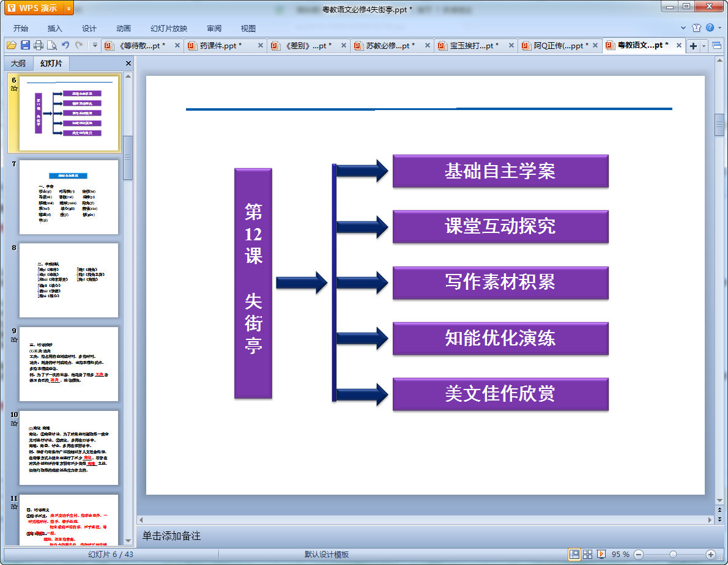Select the 第12课 失街亭 vertical title box

(x=253, y=283)
